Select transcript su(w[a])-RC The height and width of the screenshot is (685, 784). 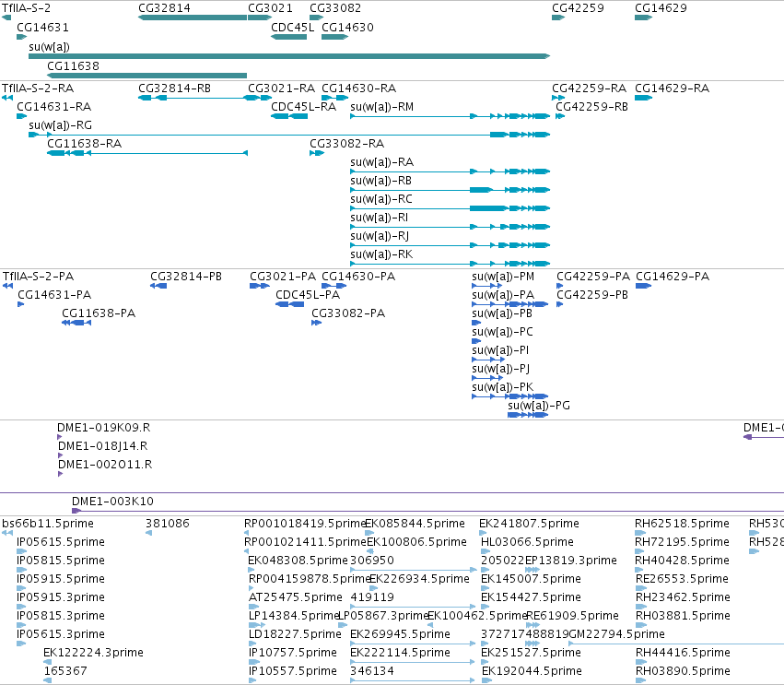[450, 208]
